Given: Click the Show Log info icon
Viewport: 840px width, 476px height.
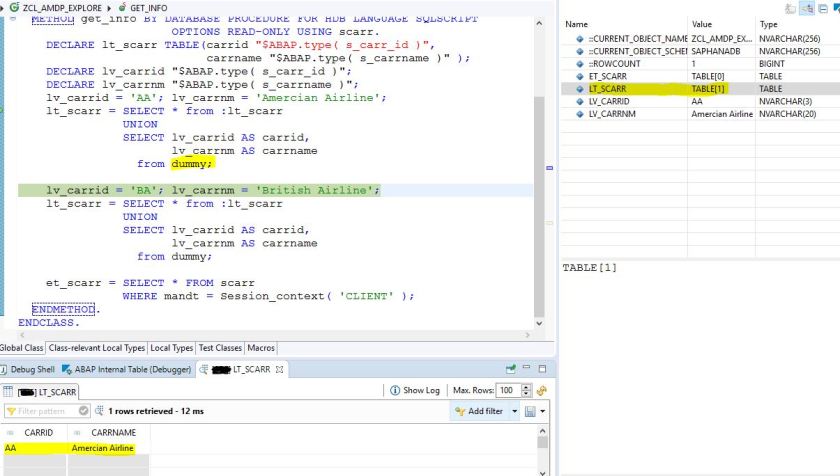Looking at the screenshot, I should click(x=395, y=390).
